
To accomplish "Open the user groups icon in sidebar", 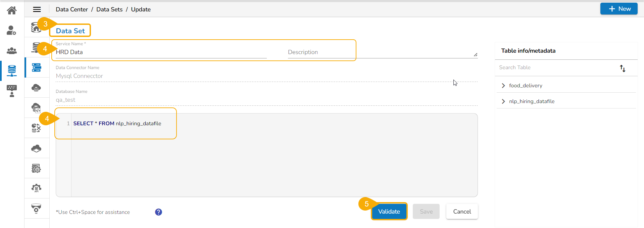I will click(12, 51).
